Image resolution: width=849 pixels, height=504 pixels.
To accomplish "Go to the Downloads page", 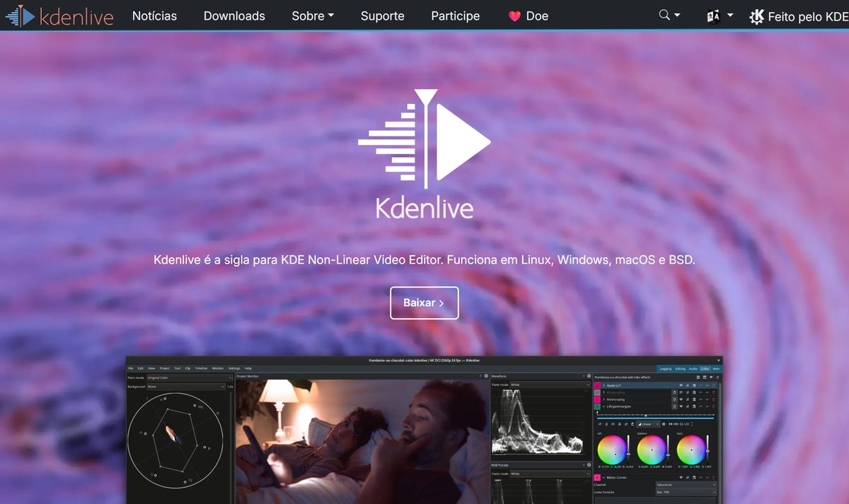I will (x=234, y=16).
